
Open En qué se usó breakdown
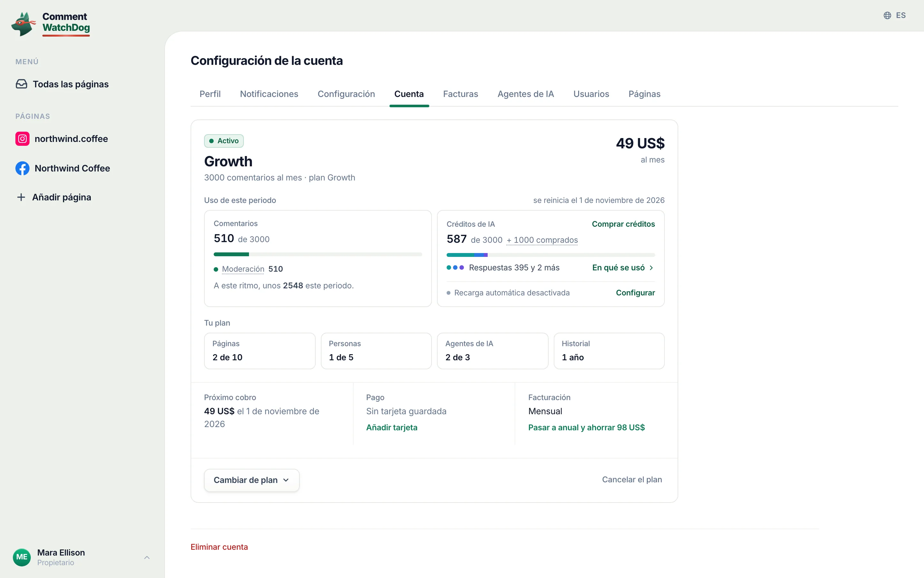[x=623, y=267]
